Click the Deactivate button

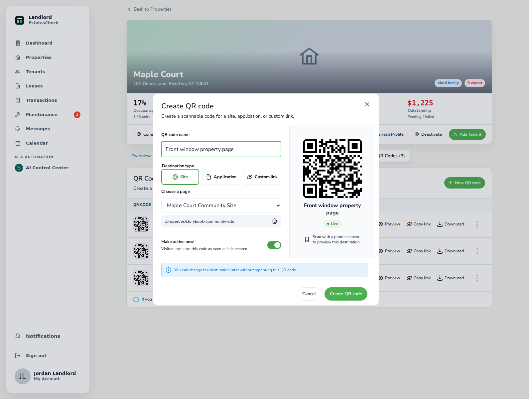click(428, 134)
